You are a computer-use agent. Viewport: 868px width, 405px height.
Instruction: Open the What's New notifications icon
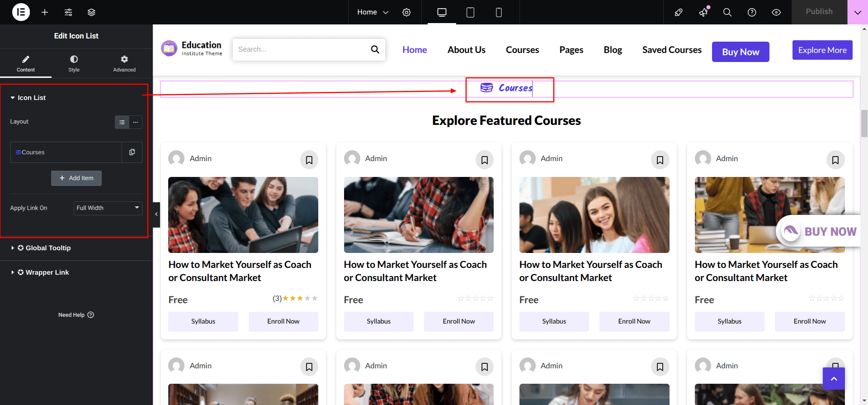(x=703, y=12)
